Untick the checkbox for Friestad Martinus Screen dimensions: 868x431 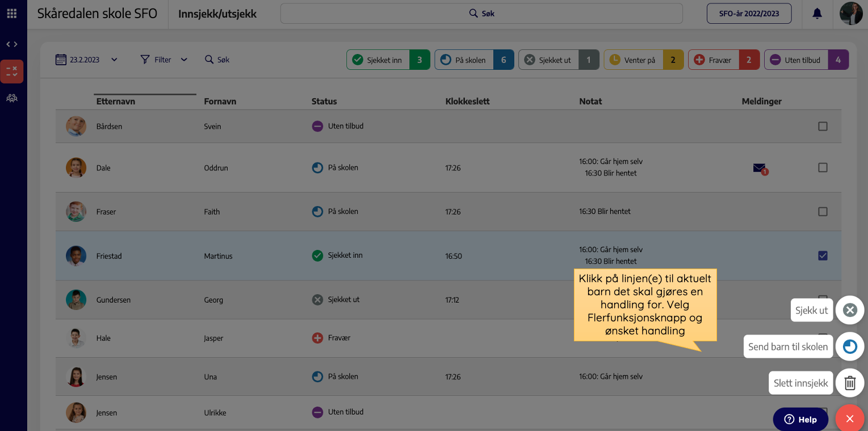823,256
